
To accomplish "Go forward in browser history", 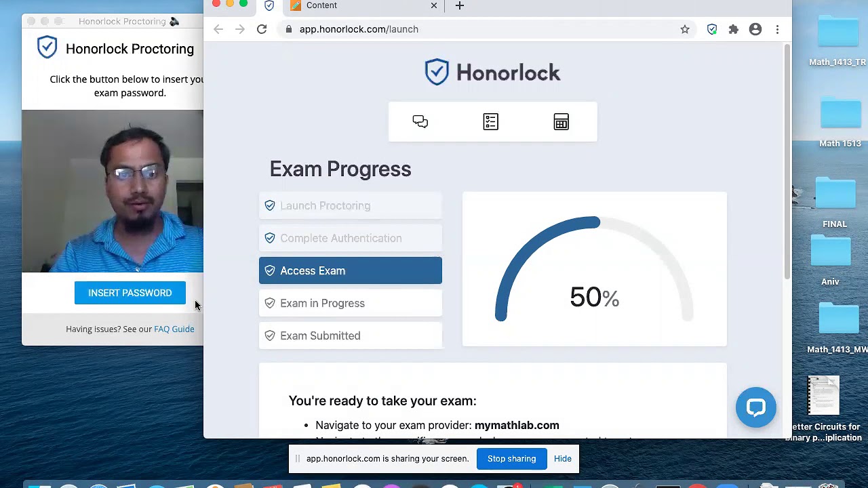I will point(240,29).
